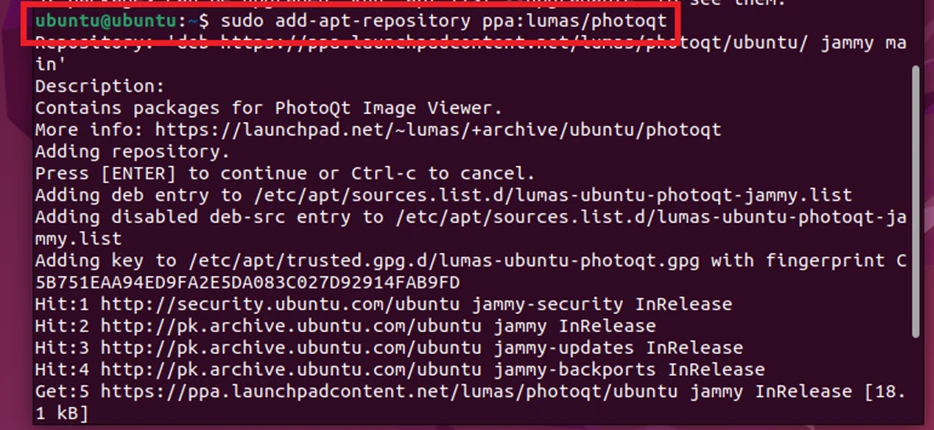Click the 'Adding repository.' line
Viewport: 934px width, 430px height.
[132, 152]
